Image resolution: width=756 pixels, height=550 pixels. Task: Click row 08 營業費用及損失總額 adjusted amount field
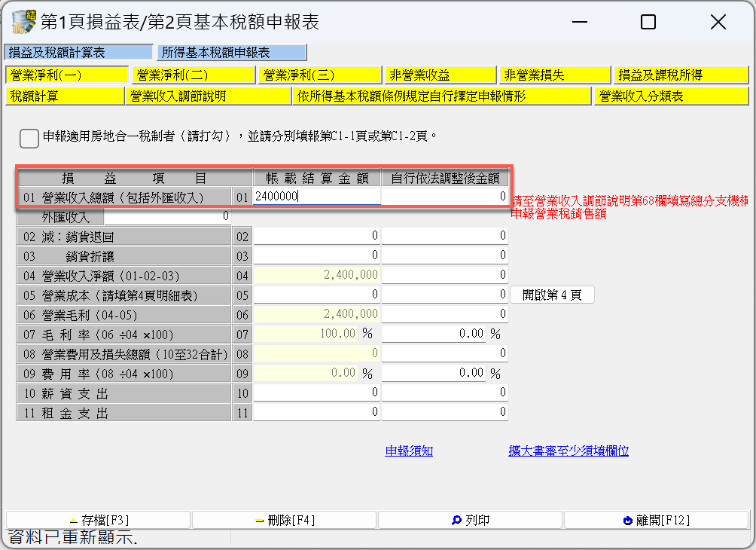coord(444,353)
